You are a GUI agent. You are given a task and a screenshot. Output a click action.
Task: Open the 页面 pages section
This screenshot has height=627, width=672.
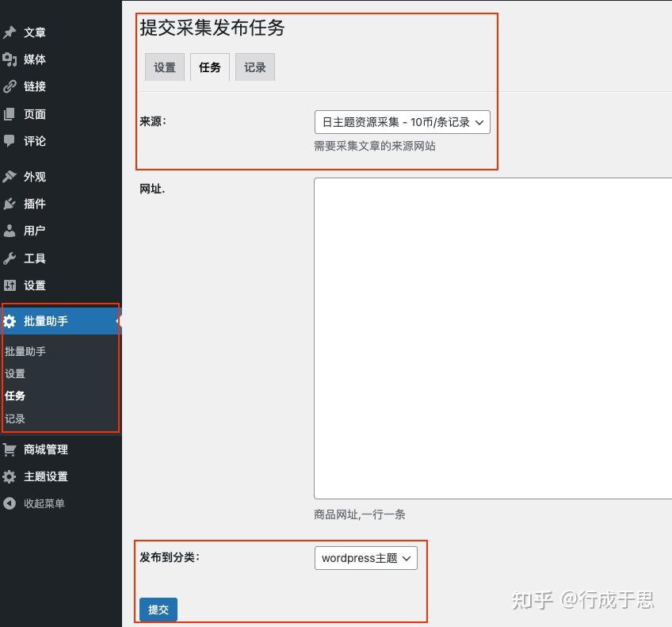pyautogui.click(x=35, y=113)
